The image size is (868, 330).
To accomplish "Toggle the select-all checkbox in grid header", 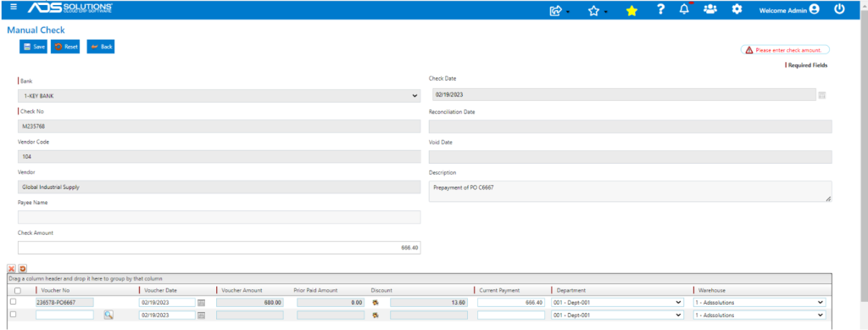I will point(17,290).
